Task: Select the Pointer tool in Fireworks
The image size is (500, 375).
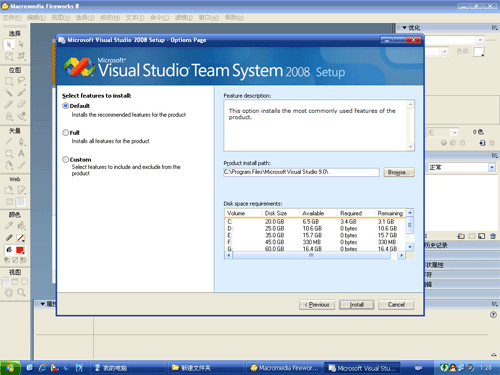Action: click(x=9, y=44)
